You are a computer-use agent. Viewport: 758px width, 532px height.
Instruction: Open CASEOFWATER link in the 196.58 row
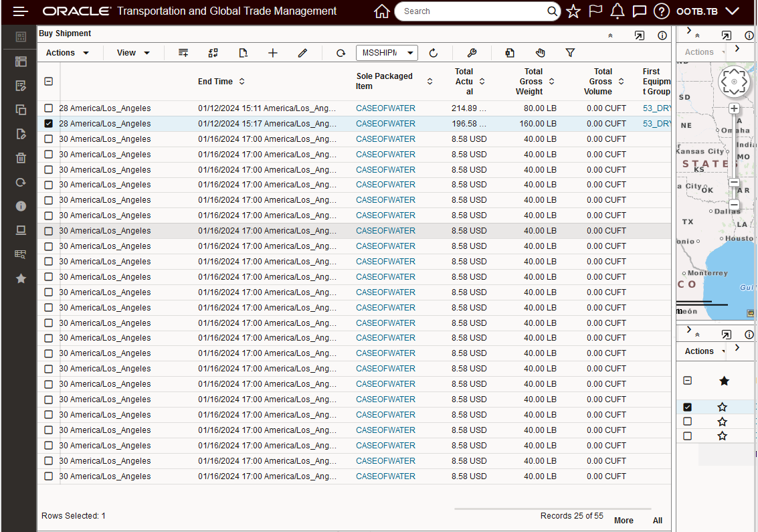click(385, 124)
